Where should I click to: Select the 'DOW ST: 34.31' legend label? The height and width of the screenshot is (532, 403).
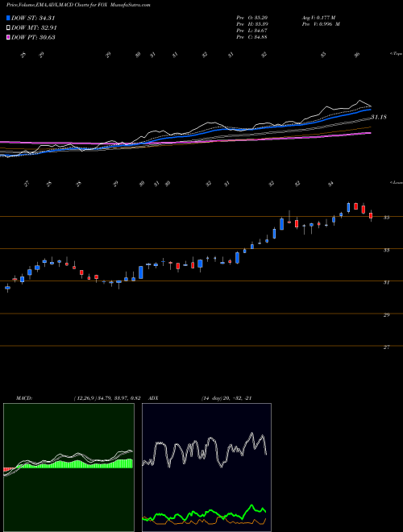(x=33, y=18)
